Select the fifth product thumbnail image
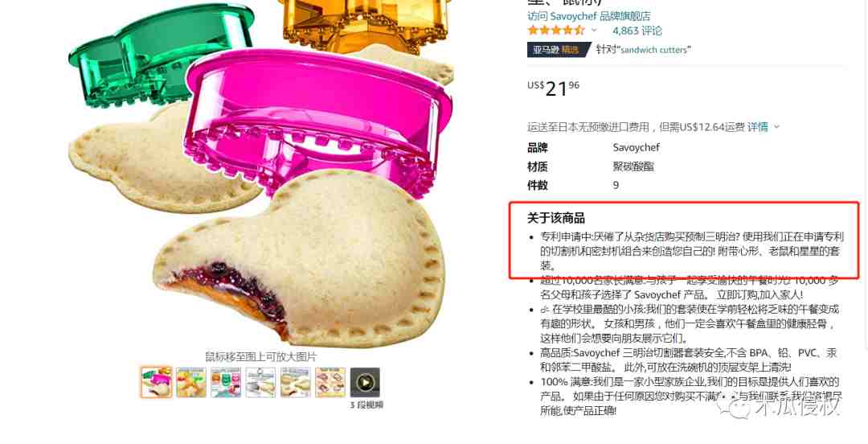Image resolution: width=868 pixels, height=444 pixels. [x=296, y=383]
